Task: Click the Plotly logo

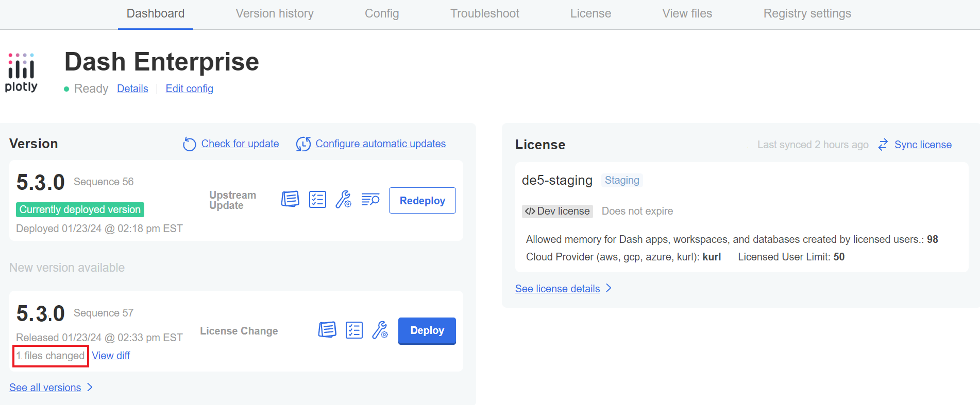Action: pyautogui.click(x=21, y=73)
